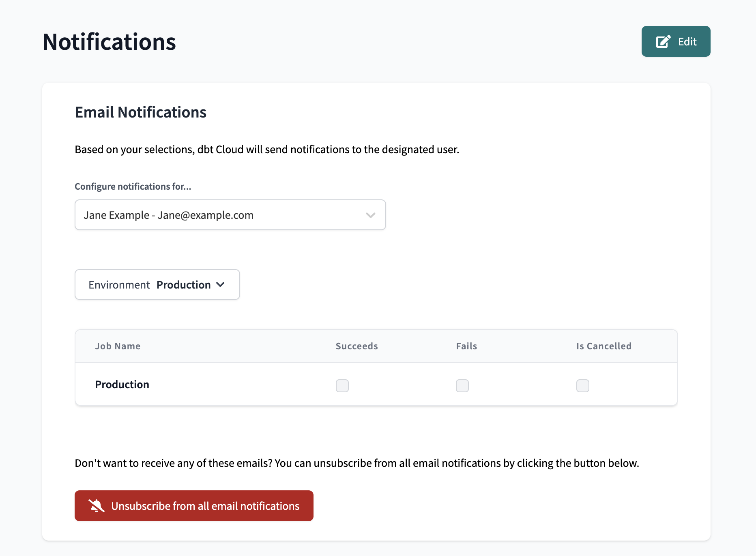
Task: Click the Configure notifications for... label
Action: coord(133,186)
